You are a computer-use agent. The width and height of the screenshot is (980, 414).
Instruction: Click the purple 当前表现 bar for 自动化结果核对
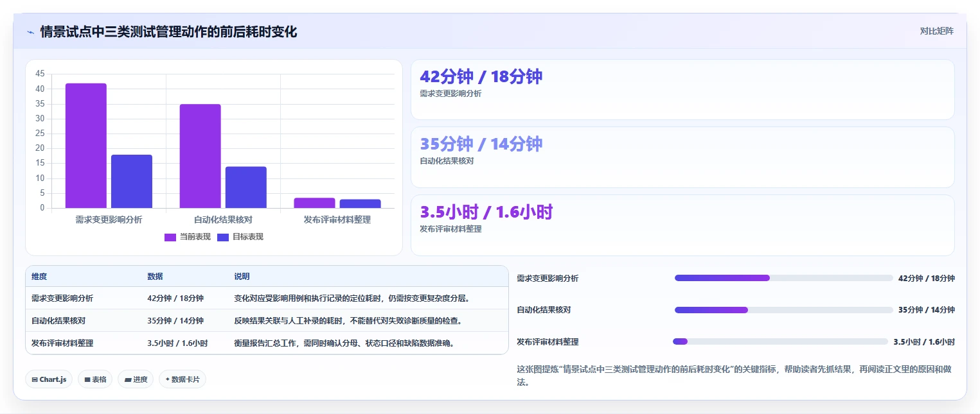click(200, 156)
